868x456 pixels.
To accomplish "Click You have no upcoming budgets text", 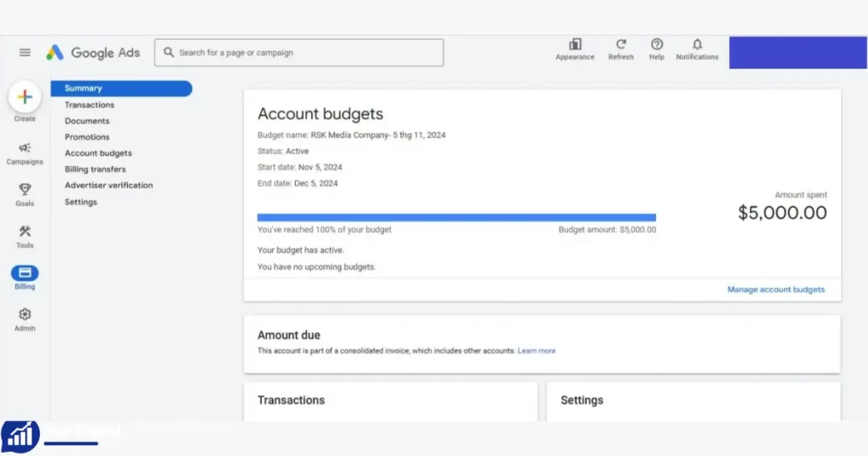I will 317,267.
